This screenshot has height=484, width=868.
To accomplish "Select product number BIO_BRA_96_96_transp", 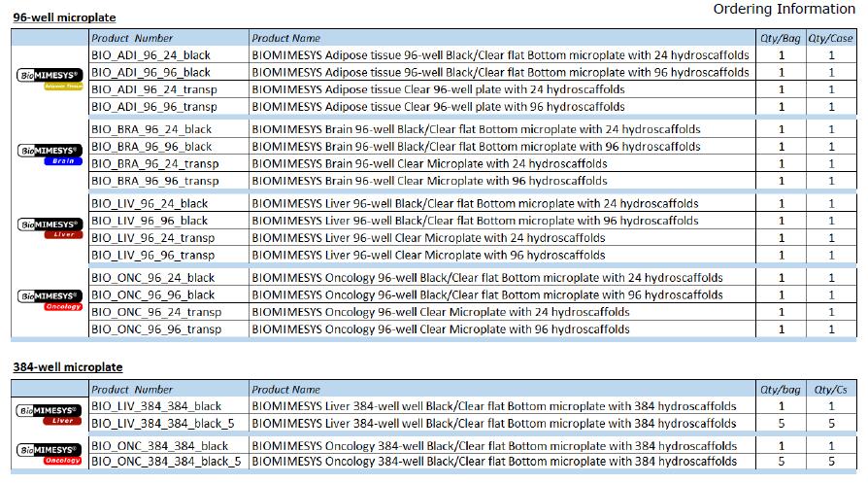I will click(x=154, y=181).
